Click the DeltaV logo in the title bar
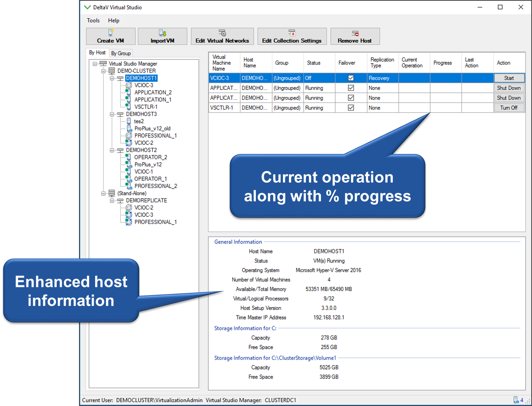The width and height of the screenshot is (532, 406). click(87, 7)
